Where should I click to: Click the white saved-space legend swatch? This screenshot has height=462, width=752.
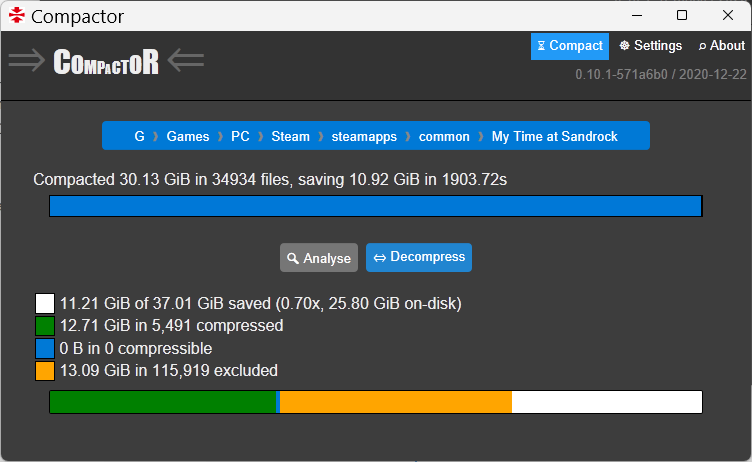tap(45, 303)
